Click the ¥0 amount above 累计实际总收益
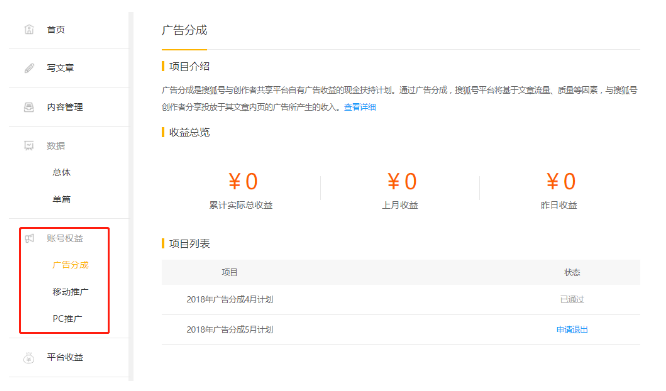 (x=243, y=181)
